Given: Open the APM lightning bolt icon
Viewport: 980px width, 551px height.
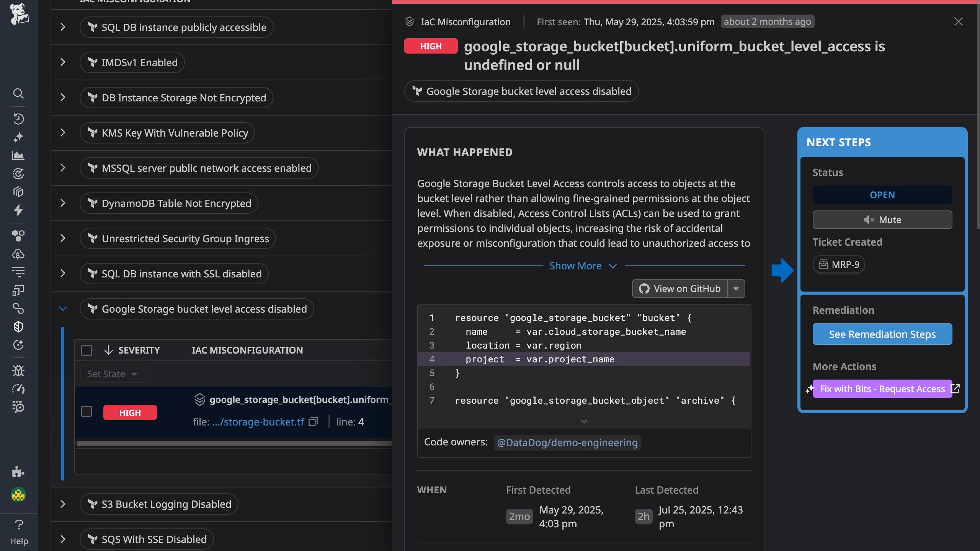Looking at the screenshot, I should coord(18,210).
